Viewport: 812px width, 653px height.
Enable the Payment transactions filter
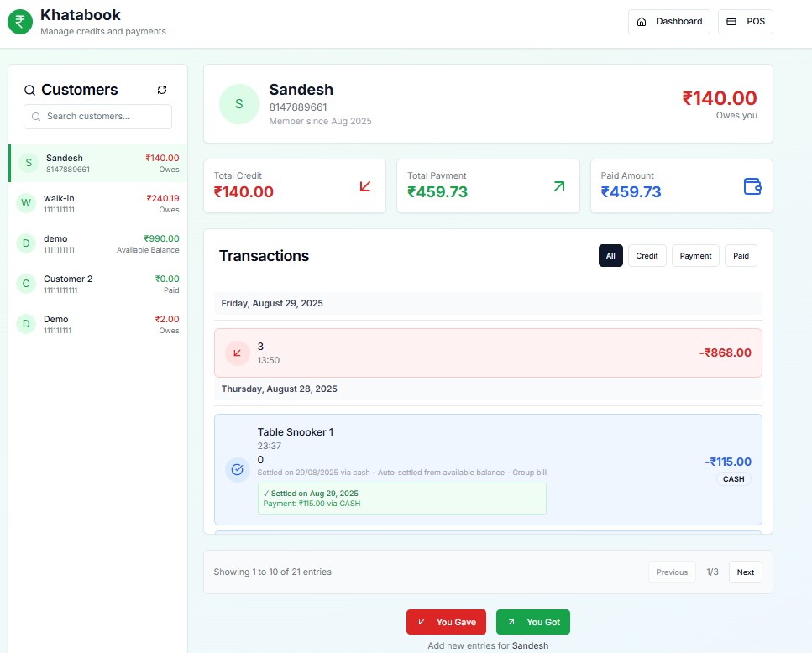695,255
